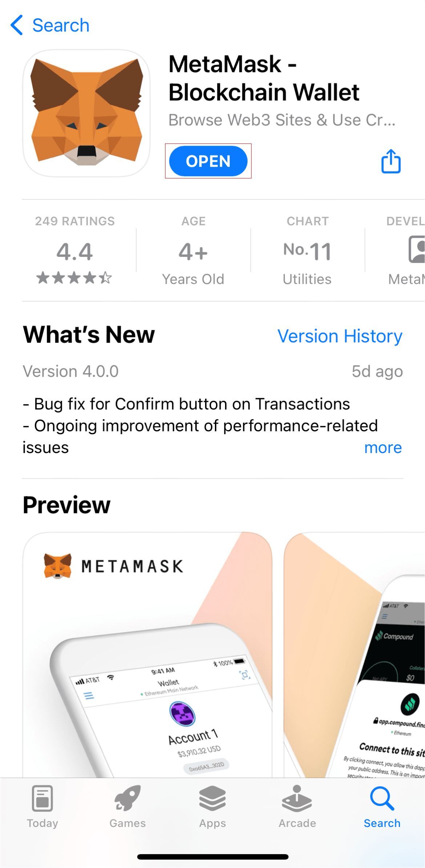Go back via the Search label
This screenshot has height=868, width=425.
click(61, 25)
